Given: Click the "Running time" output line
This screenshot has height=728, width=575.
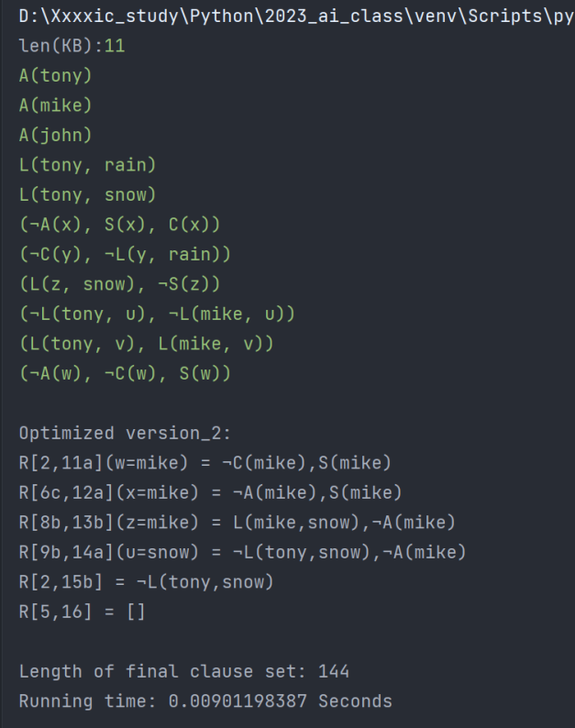Looking at the screenshot, I should pos(205,701).
